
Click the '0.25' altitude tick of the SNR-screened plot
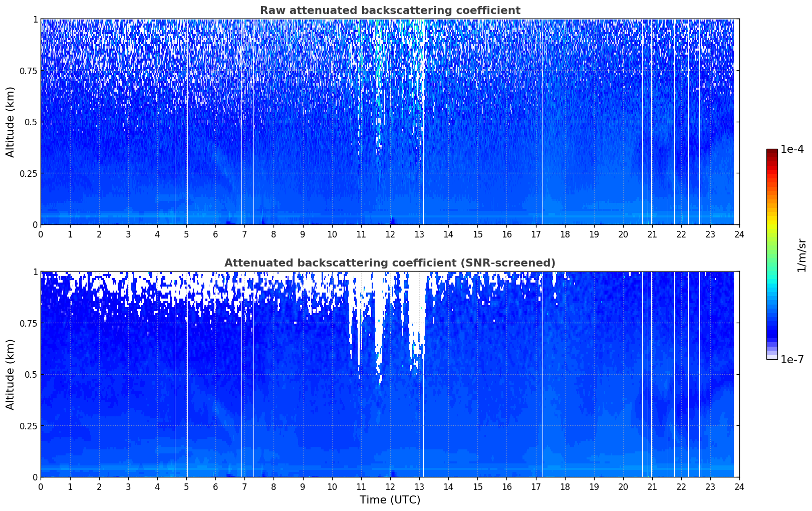(29, 426)
